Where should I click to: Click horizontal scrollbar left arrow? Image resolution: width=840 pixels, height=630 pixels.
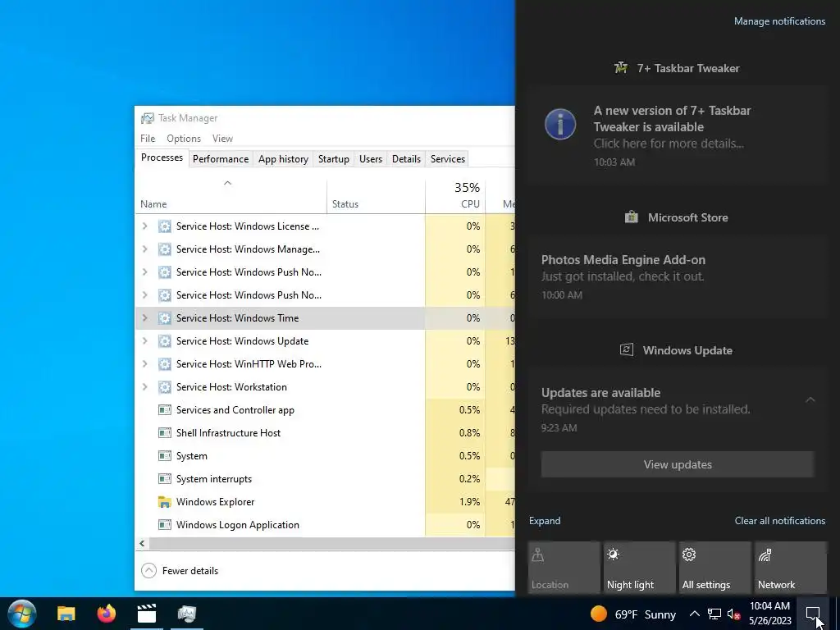(142, 543)
